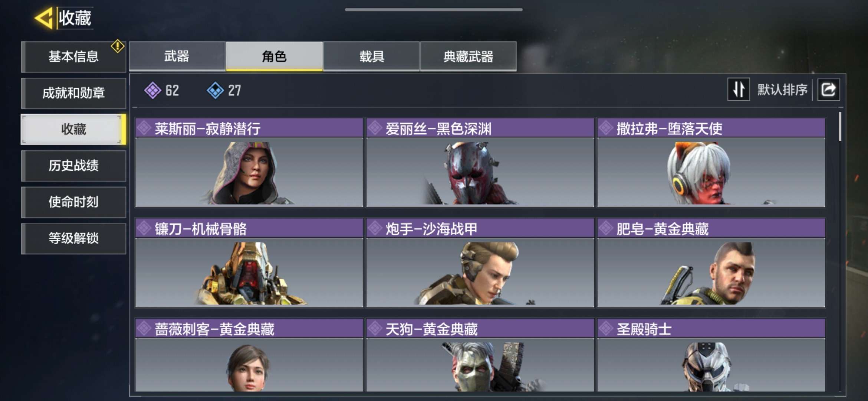Switch to the 载具 tab
This screenshot has width=868, height=401.
pos(371,56)
